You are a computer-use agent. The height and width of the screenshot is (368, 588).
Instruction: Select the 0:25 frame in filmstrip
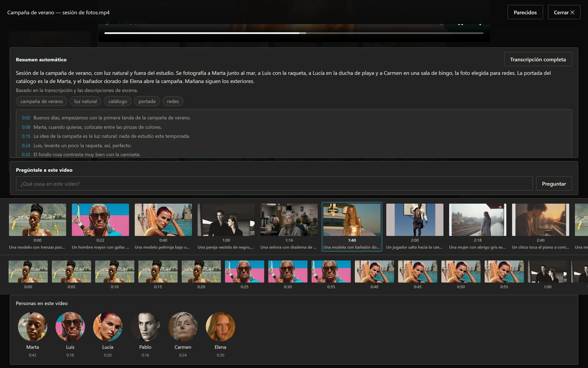pos(245,274)
